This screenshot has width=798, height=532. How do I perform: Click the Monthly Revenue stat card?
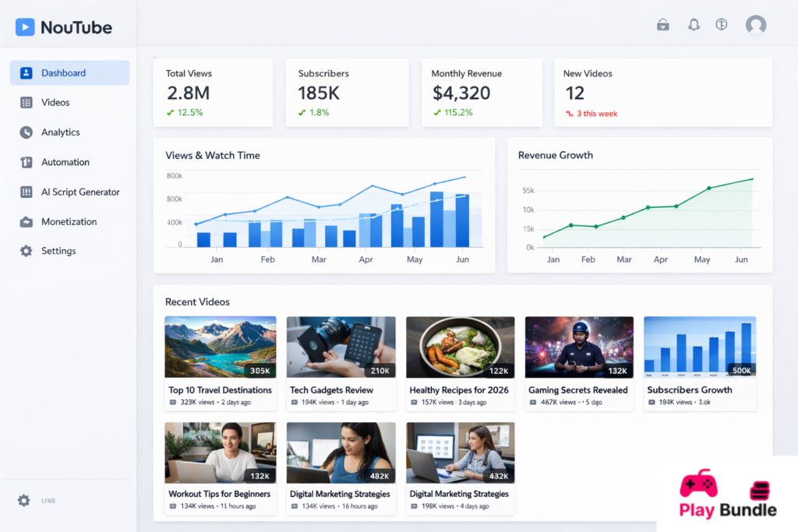point(481,92)
